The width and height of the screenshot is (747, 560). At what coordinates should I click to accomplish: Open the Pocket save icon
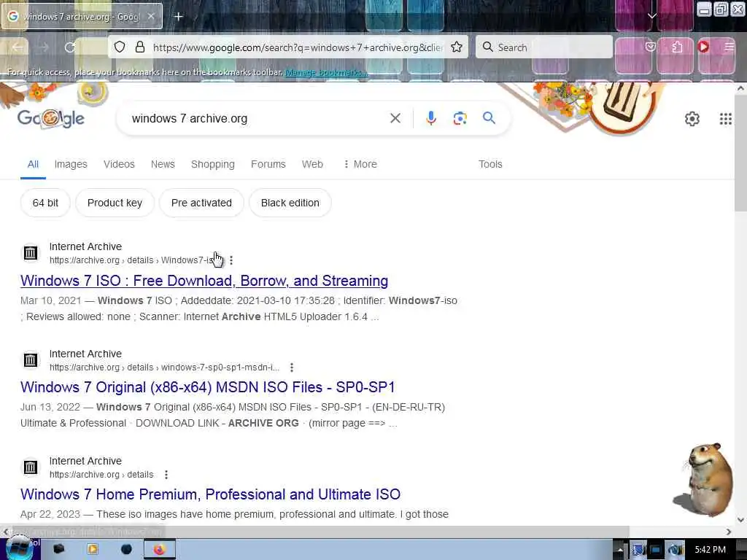click(650, 47)
